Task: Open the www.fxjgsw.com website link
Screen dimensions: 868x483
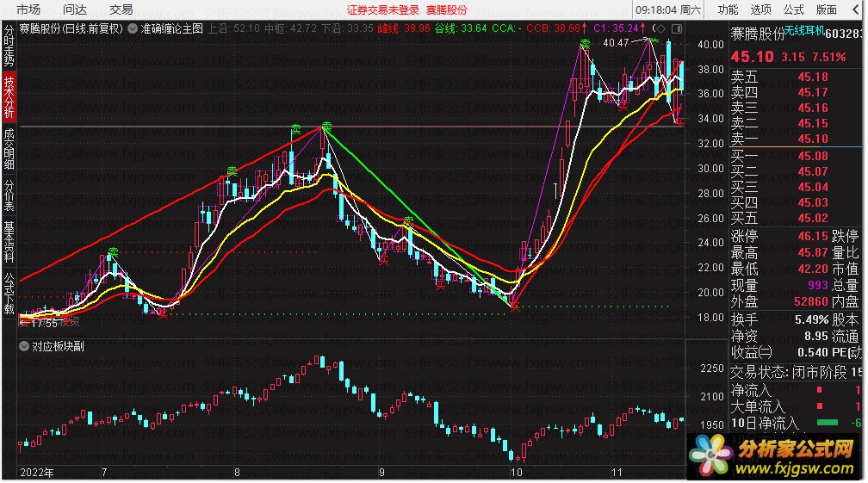Action: click(x=794, y=469)
